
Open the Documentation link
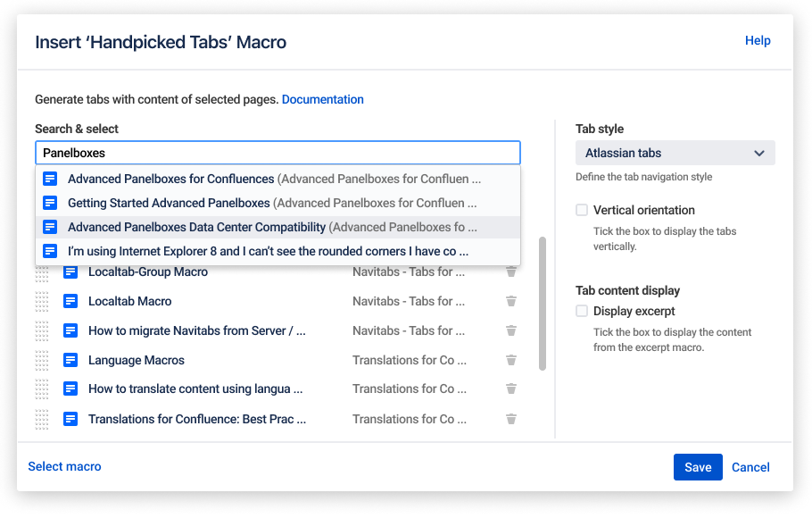(322, 99)
